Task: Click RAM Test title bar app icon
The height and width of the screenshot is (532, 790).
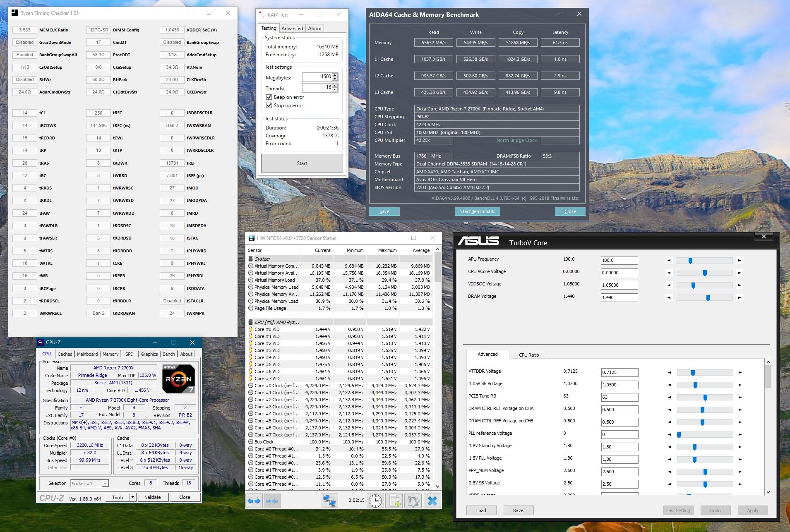Action: point(261,14)
